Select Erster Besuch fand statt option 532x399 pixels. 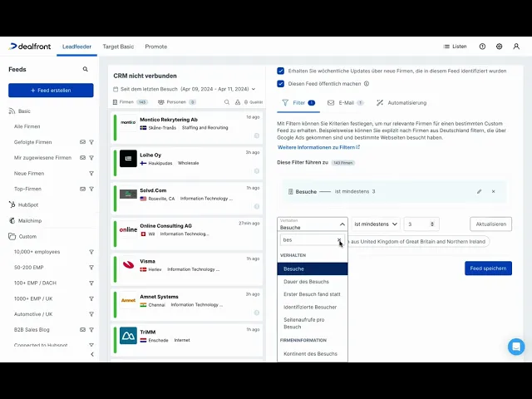coord(313,294)
